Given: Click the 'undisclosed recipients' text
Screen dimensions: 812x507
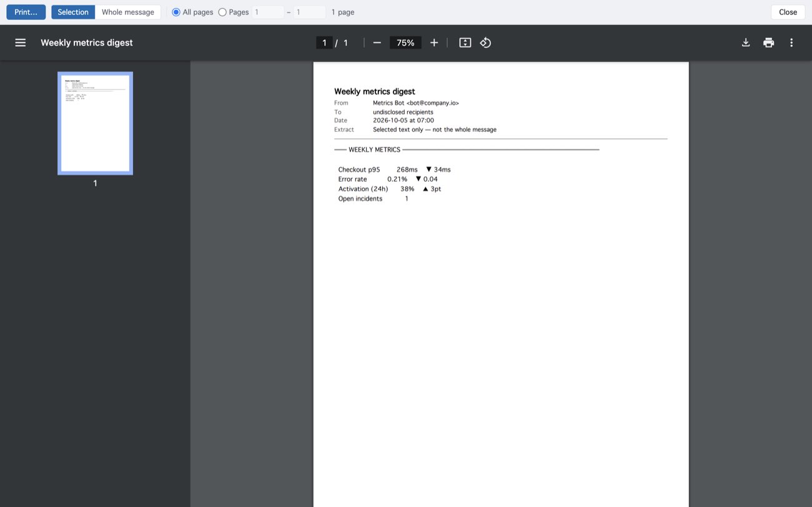Looking at the screenshot, I should (x=403, y=112).
